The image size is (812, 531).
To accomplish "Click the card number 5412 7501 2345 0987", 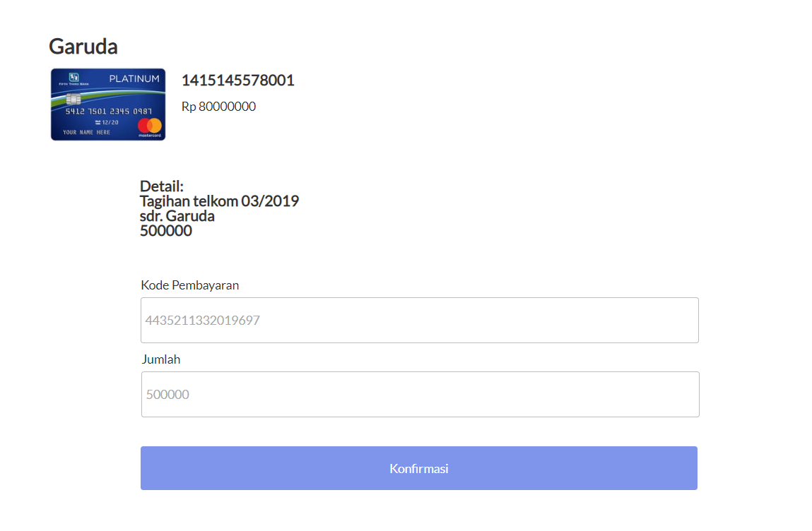I will 108,112.
